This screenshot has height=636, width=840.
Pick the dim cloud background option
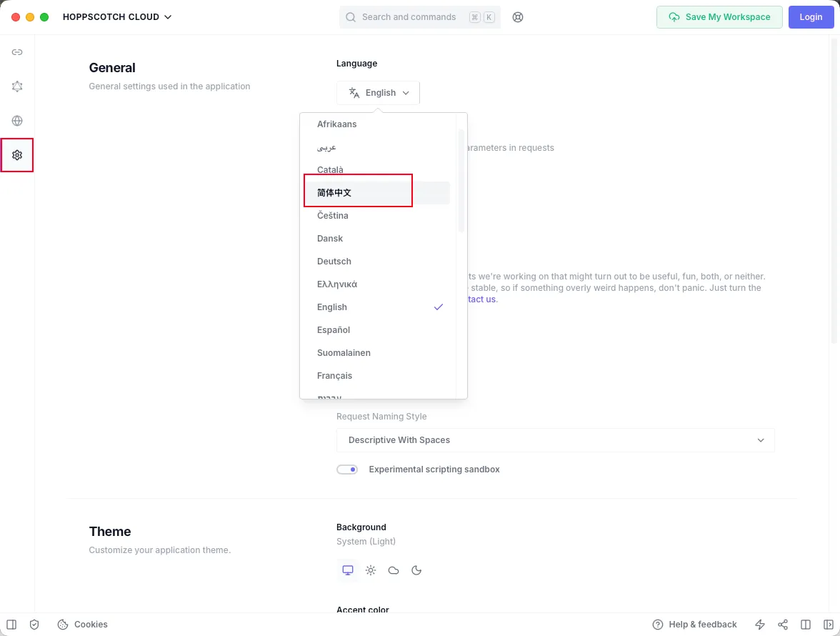[394, 570]
